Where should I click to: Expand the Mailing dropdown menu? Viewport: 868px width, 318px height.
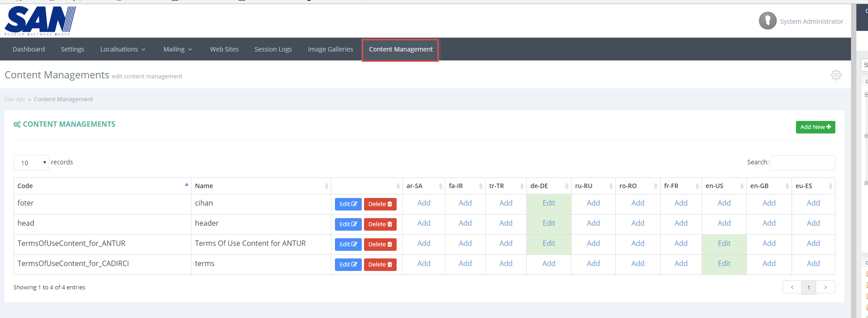[x=178, y=49]
